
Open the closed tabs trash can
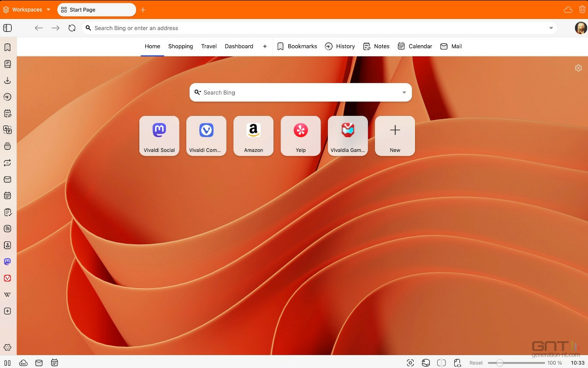pos(582,10)
